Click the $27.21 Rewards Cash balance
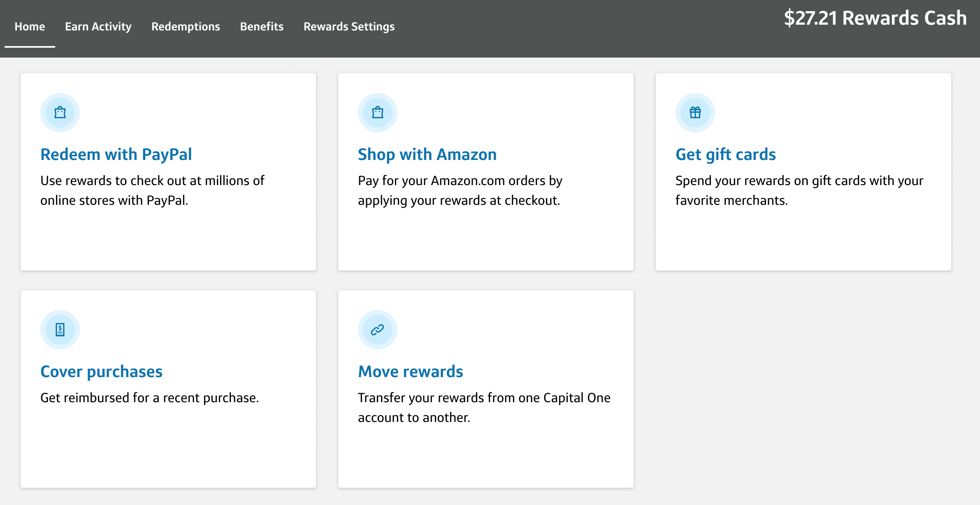The width and height of the screenshot is (980, 505). 875,18
